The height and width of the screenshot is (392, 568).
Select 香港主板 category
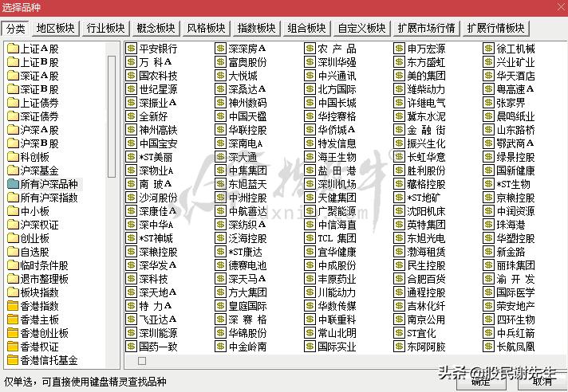pos(39,319)
